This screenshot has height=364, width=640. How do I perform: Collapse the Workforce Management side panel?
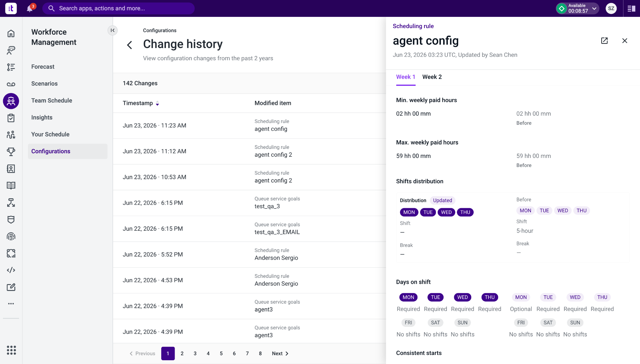point(112,30)
